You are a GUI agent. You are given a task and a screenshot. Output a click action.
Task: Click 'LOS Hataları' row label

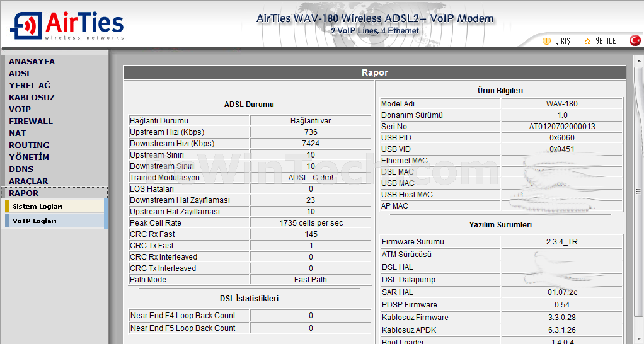coord(152,189)
